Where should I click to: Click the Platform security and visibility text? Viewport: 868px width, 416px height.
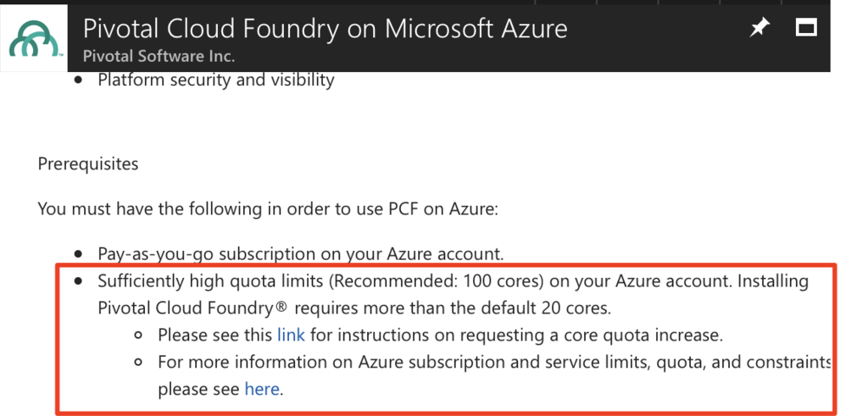pyautogui.click(x=216, y=80)
